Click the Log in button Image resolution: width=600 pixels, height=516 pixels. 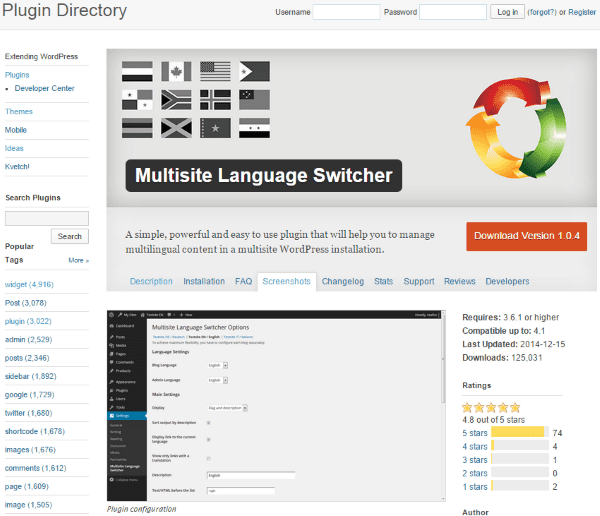pyautogui.click(x=508, y=12)
